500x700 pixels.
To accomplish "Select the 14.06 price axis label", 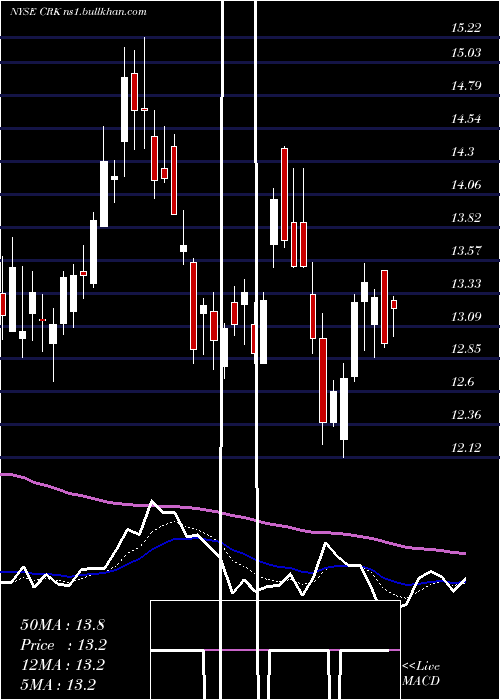I will coord(466,185).
